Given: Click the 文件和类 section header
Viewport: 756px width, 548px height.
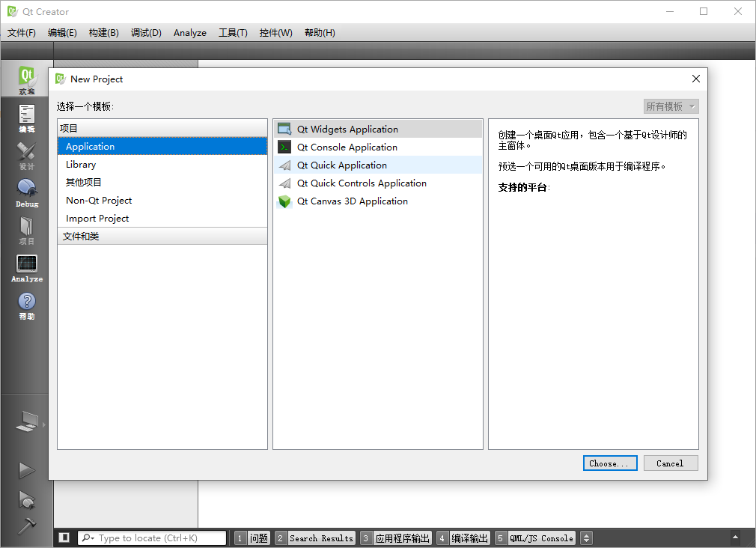Looking at the screenshot, I should pyautogui.click(x=162, y=237).
